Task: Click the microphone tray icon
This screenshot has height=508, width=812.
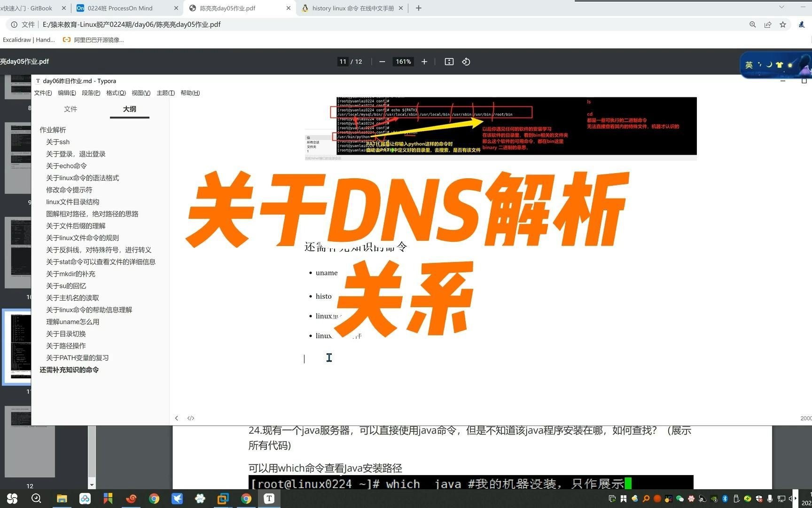Action: pos(770,499)
